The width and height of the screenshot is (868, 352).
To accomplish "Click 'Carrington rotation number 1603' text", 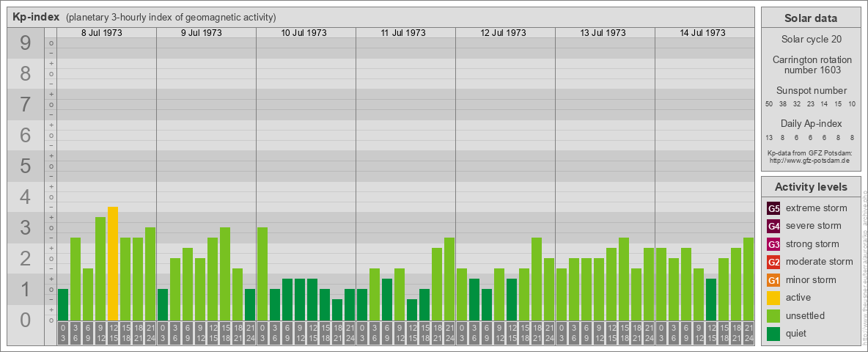I will tap(812, 65).
